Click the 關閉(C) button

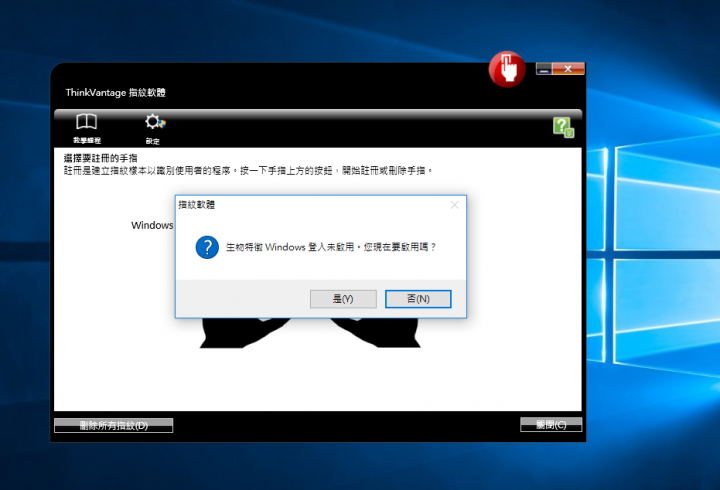tap(551, 425)
